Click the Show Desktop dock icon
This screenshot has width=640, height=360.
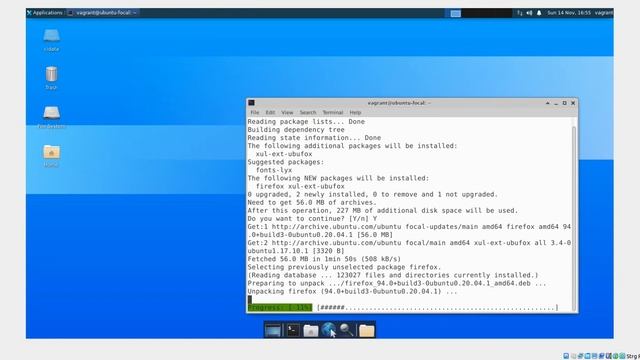pyautogui.click(x=273, y=330)
